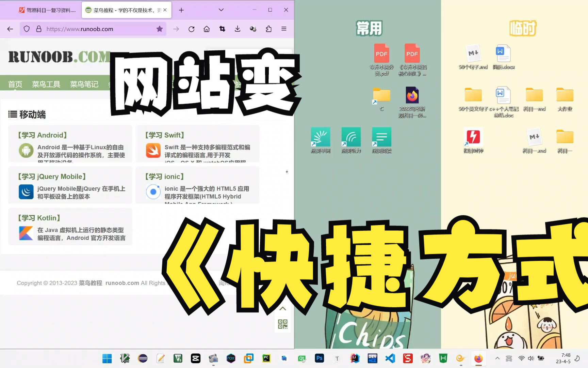
Task: Launch the 扇贝阅读 desktop shortcut
Action: point(382,140)
